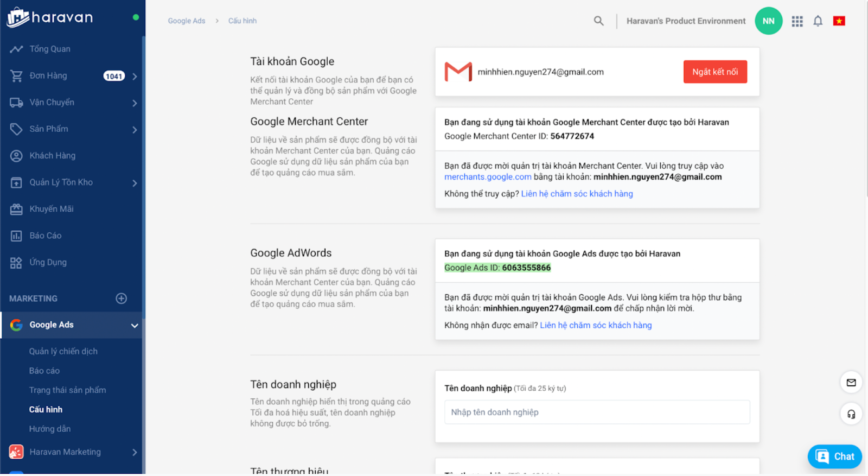
Task: Click the search magnifier icon
Action: [x=598, y=21]
